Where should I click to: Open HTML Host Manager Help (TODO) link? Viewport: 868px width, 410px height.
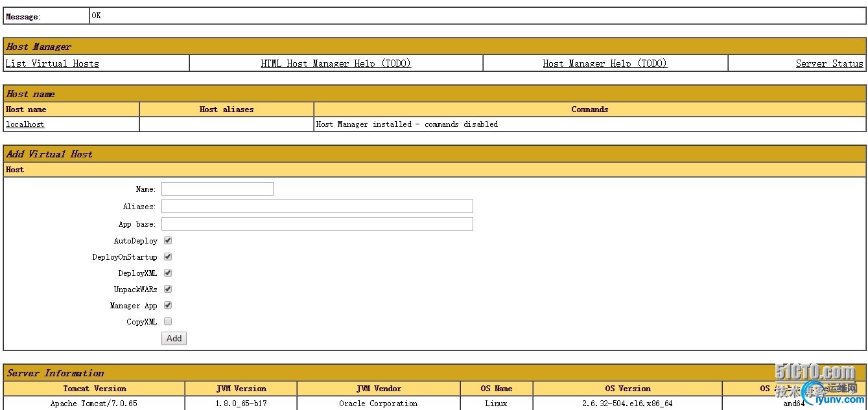click(x=336, y=63)
